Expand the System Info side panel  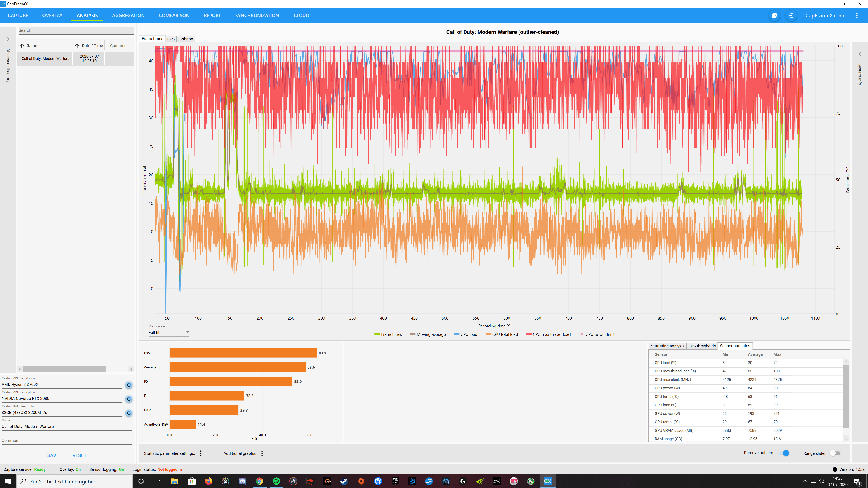pyautogui.click(x=860, y=54)
